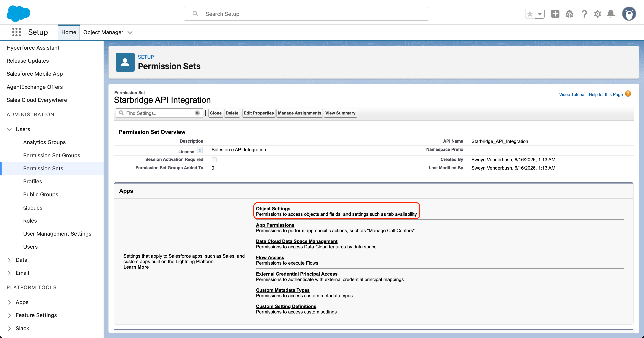Open the Help question mark icon
The width and height of the screenshot is (644, 338).
tap(584, 14)
